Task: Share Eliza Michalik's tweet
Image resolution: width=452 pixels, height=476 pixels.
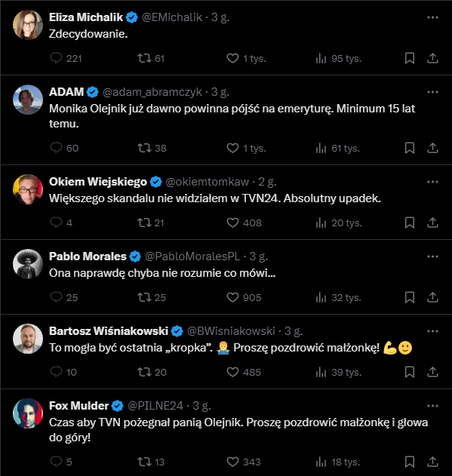Action: click(432, 58)
